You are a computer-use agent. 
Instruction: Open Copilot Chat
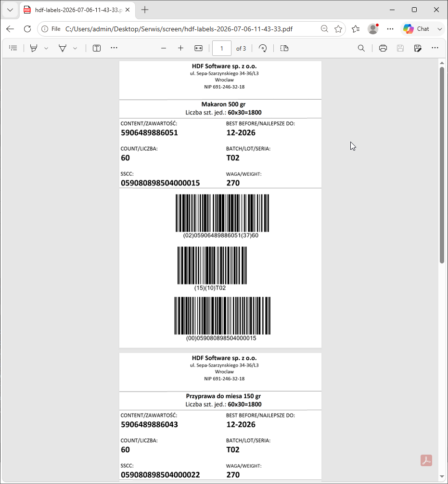416,29
